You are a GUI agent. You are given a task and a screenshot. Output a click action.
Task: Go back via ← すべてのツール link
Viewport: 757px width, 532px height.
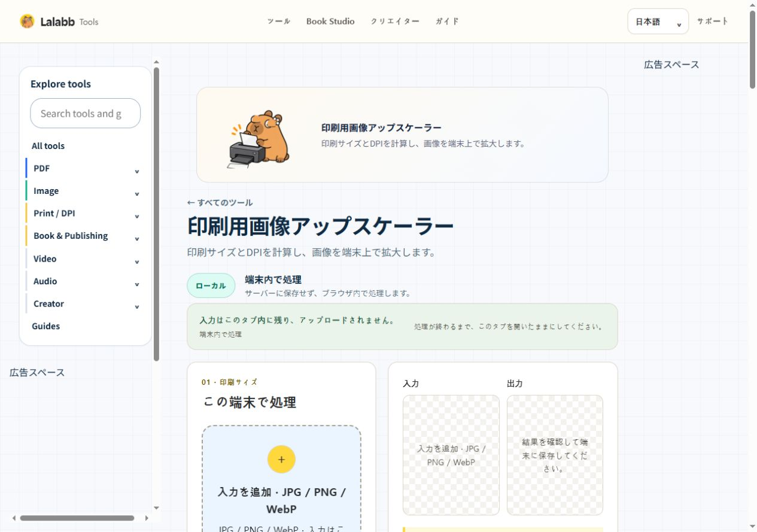[220, 202]
